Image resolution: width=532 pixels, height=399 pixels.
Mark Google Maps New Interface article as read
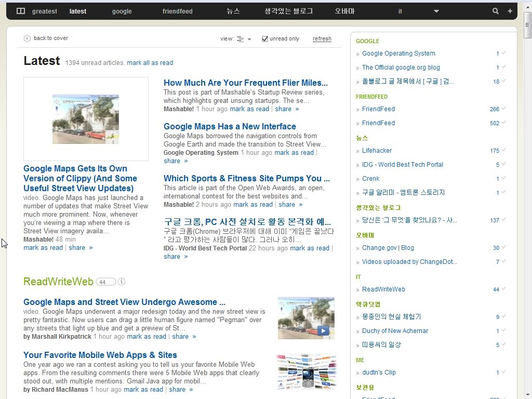tap(294, 153)
